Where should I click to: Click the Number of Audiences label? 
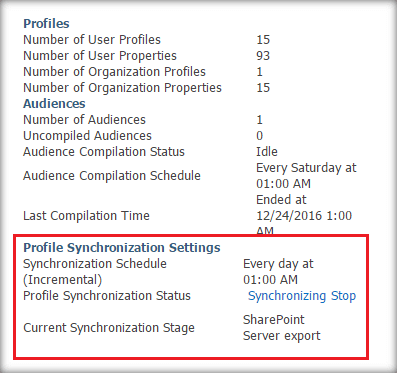[85, 120]
